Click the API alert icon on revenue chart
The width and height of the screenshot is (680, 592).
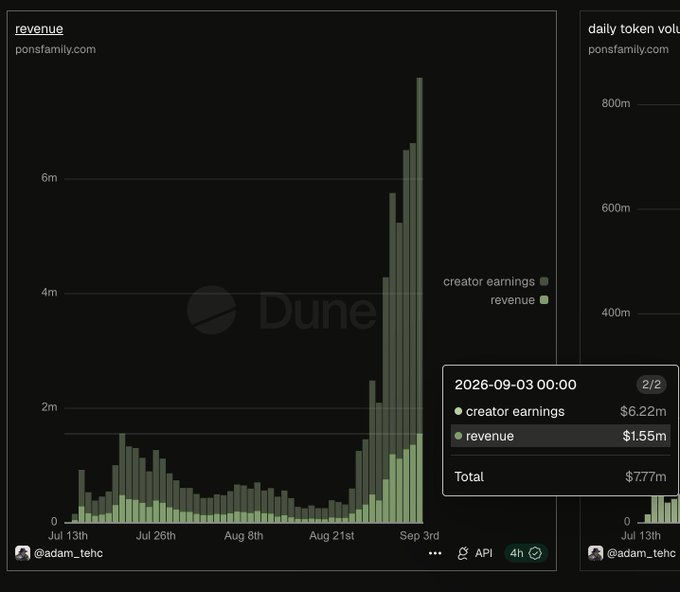click(463, 553)
